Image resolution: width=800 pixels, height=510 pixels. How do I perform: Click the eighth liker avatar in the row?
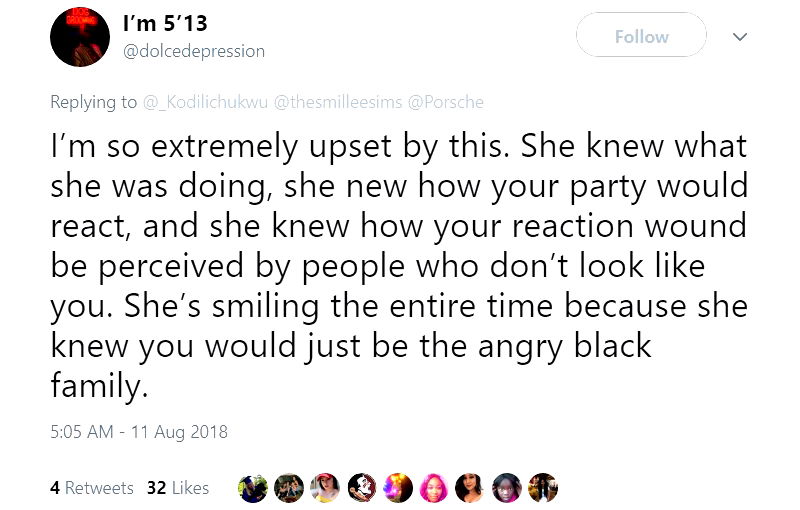(x=506, y=487)
